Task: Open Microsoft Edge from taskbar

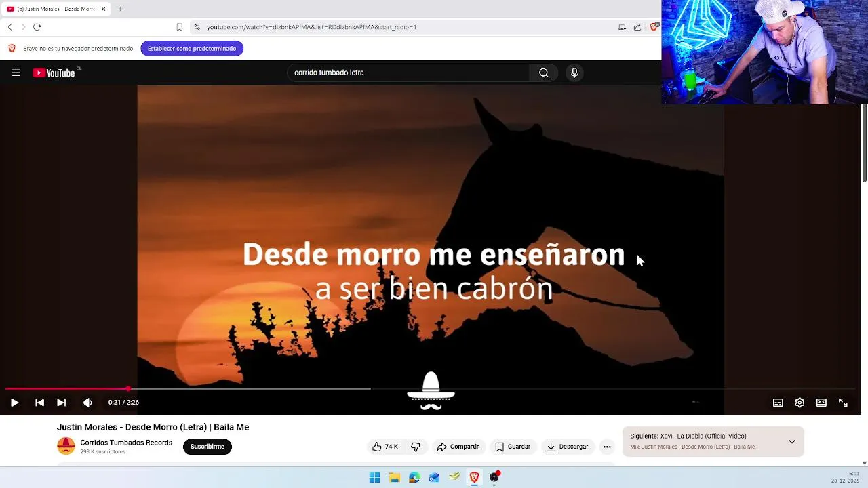Action: 414,477
